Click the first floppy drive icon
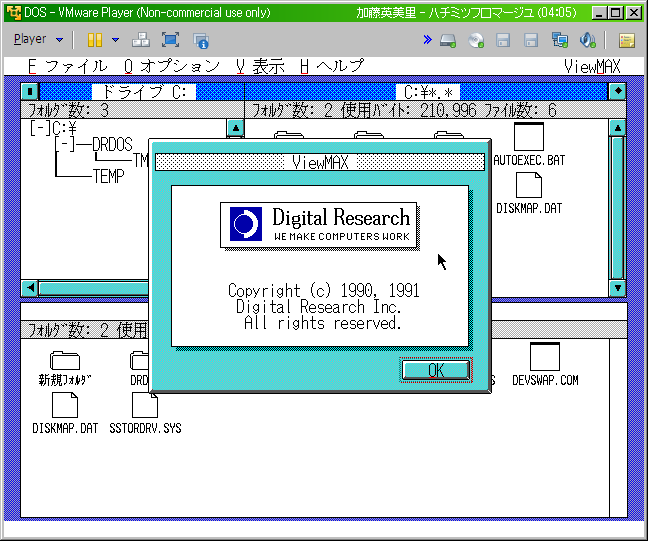648x541 pixels. 503,40
